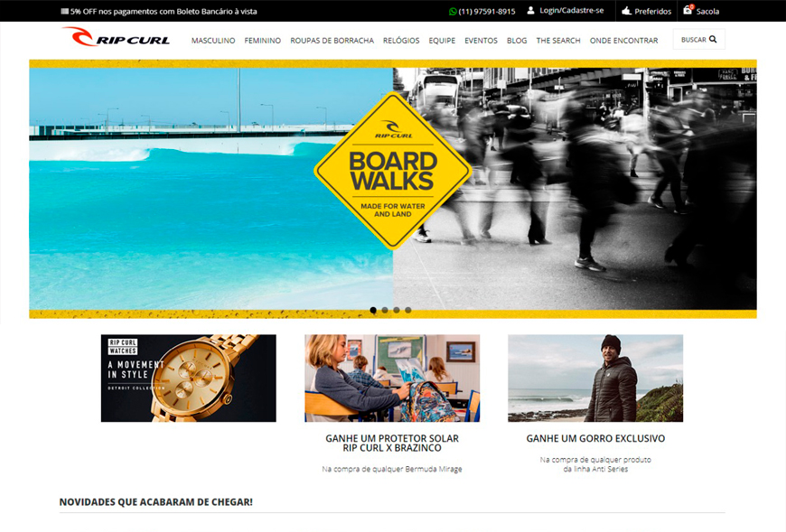The height and width of the screenshot is (532, 786).
Task: Open the Blog menu item
Action: pos(517,41)
